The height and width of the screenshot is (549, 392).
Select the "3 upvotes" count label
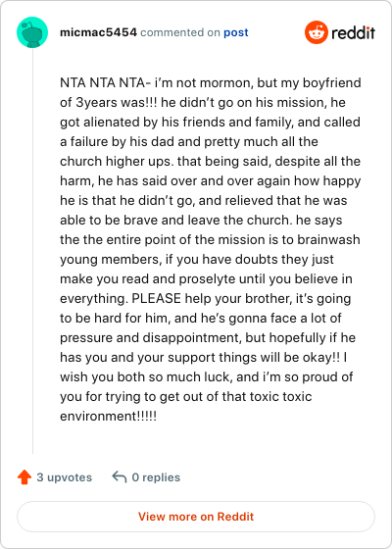coord(65,477)
